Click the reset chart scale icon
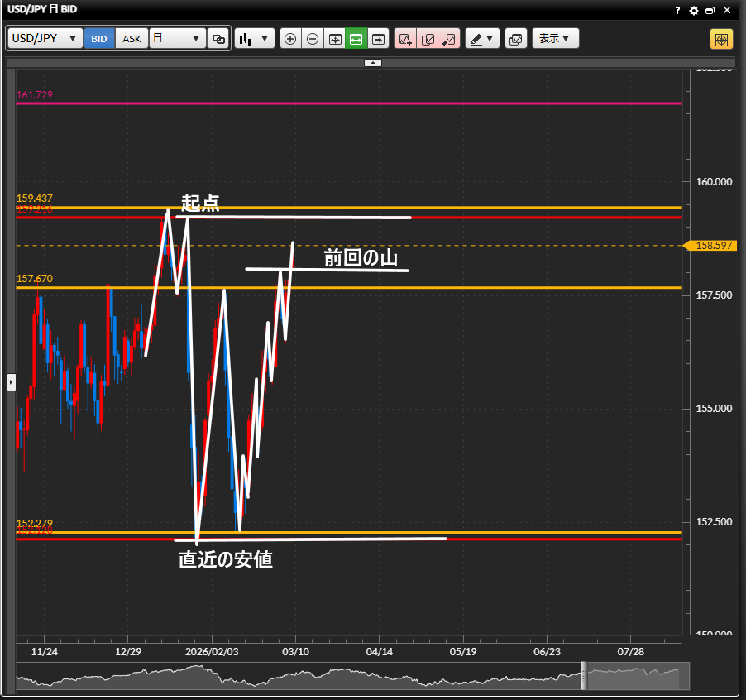746x700 pixels. coord(335,39)
